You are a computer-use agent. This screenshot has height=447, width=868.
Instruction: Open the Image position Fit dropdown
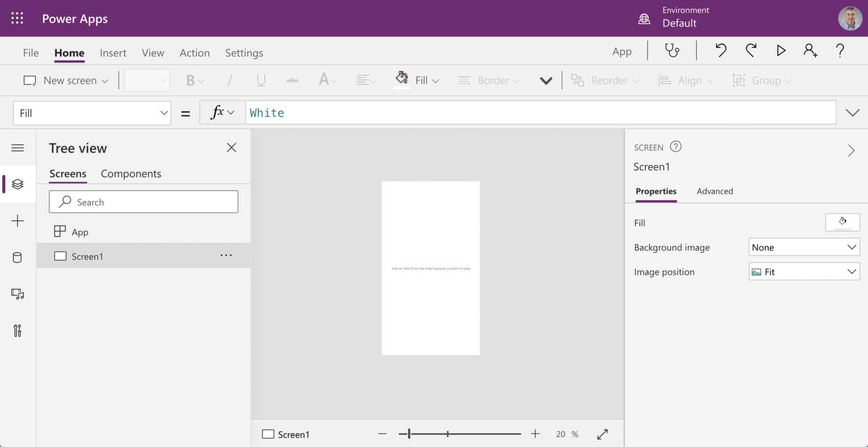804,272
